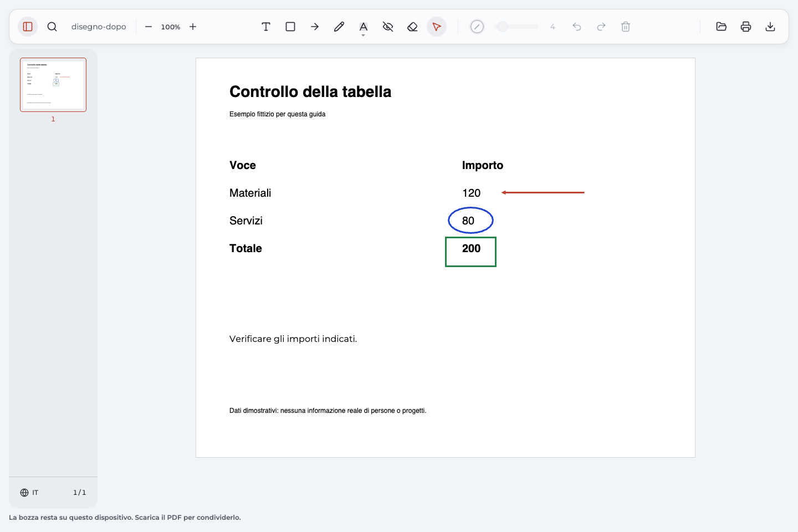Download the PDF
The height and width of the screenshot is (532, 798).
click(770, 27)
